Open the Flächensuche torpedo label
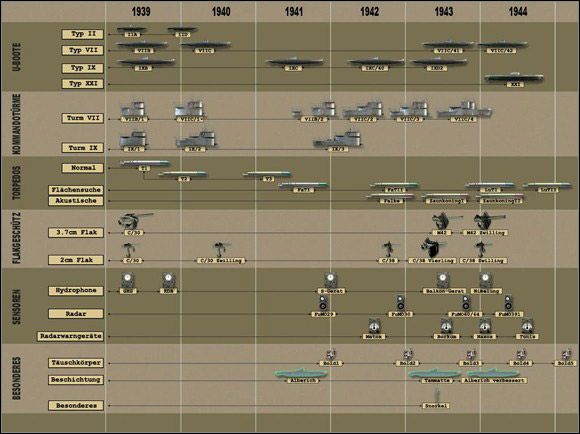 (76, 190)
